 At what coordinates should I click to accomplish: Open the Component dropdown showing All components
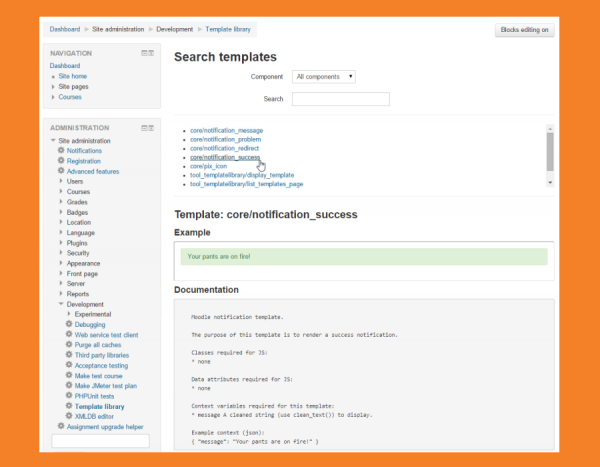[324, 76]
